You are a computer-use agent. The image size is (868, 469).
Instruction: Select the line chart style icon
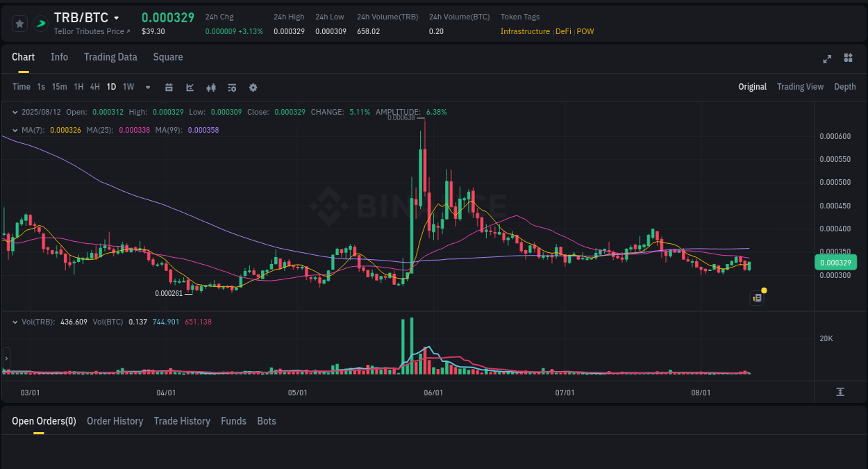190,87
